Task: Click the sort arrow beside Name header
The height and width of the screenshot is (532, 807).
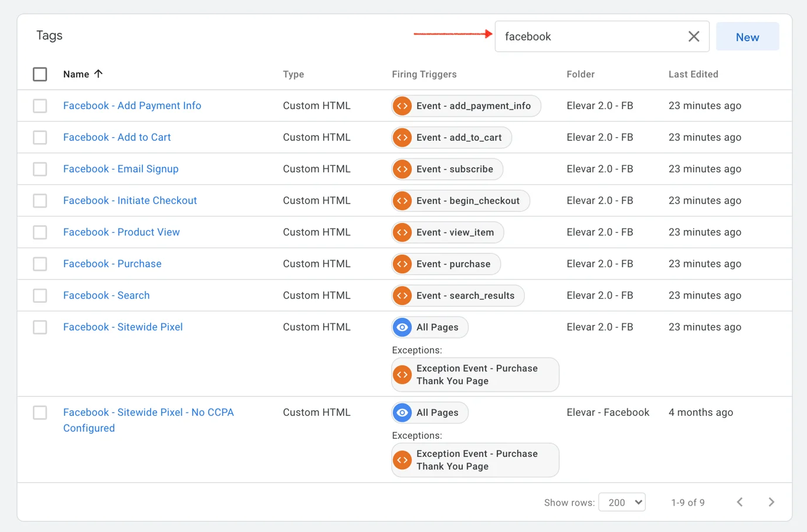Action: click(99, 74)
